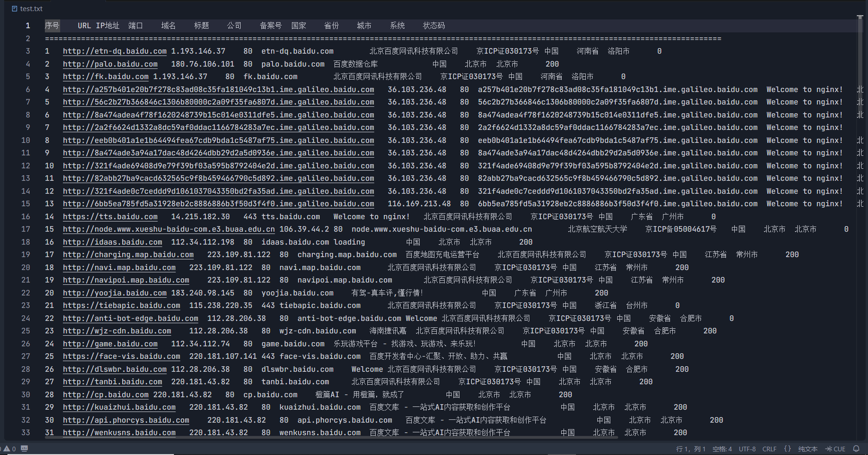868x455 pixels.
Task: Open link https://tts.baidu.com
Action: click(110, 217)
